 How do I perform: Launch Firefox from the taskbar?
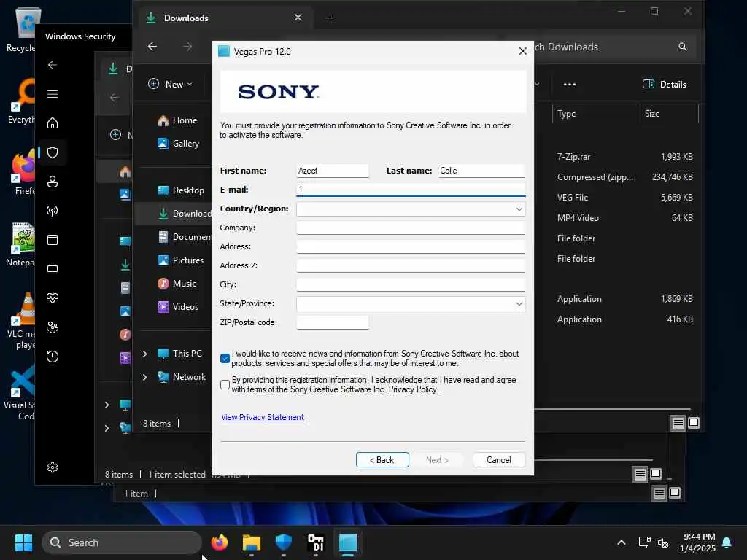(219, 542)
